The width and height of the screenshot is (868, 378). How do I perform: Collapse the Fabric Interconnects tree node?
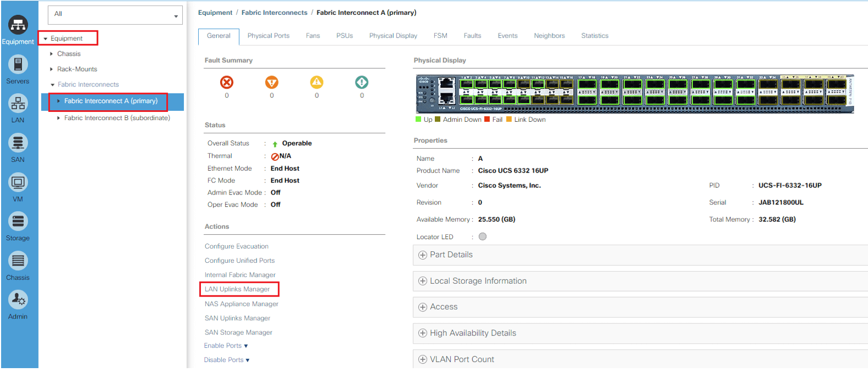point(53,85)
